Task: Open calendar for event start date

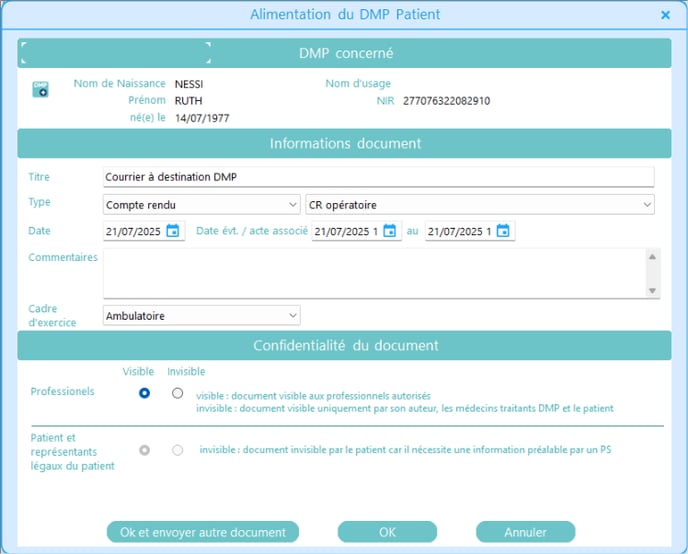Action: (x=389, y=231)
